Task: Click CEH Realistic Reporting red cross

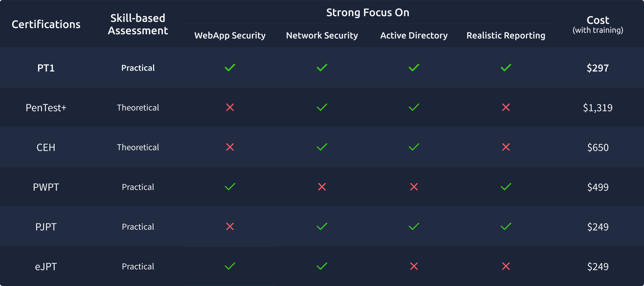Action: coord(506,147)
